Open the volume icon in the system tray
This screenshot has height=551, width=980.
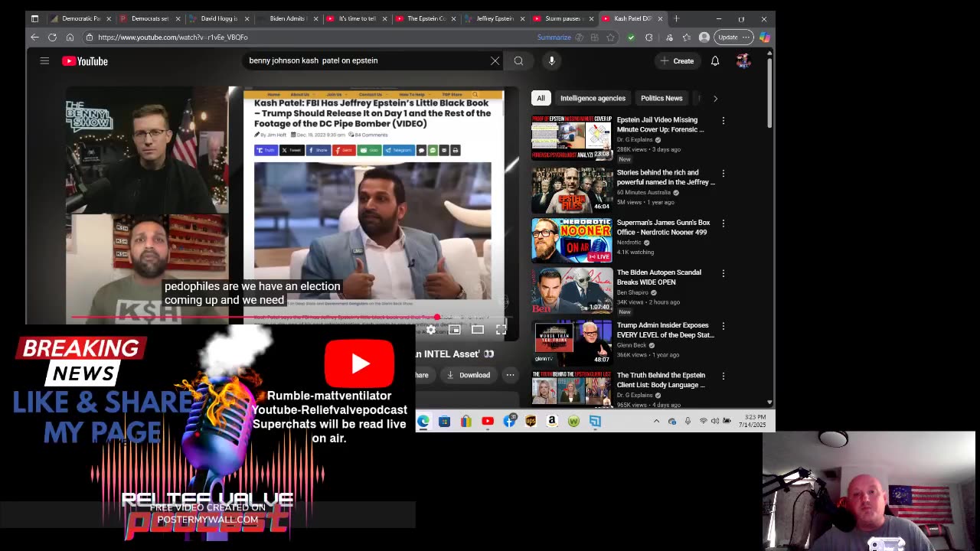click(714, 421)
